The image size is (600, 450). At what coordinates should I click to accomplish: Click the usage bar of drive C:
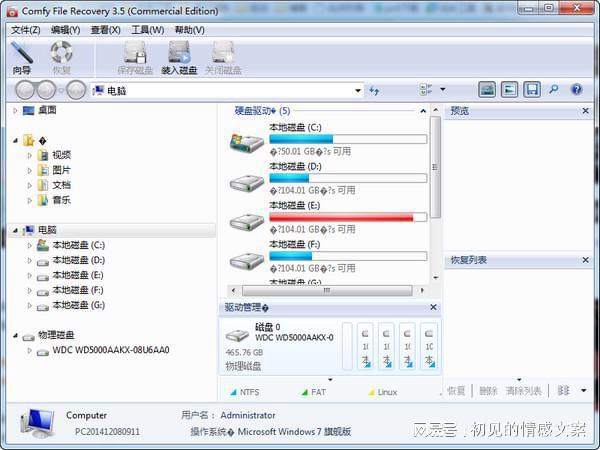(x=348, y=139)
